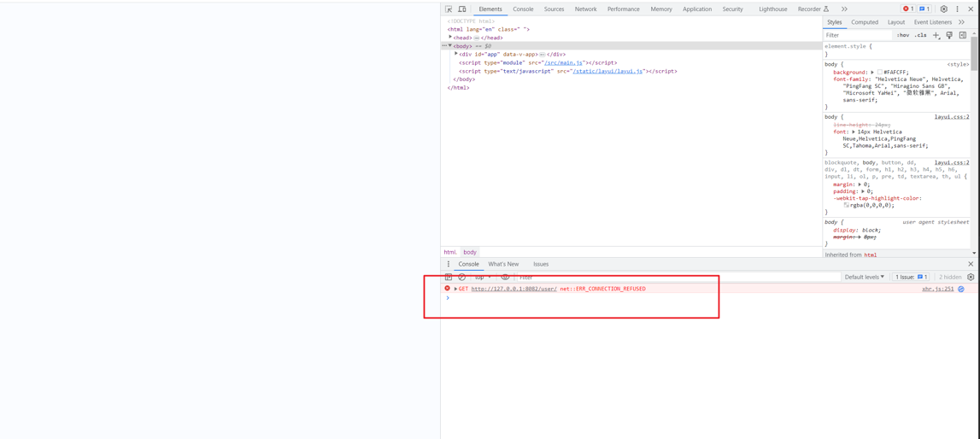Expand the head element tree arrow
This screenshot has height=439, width=980.
(x=450, y=37)
